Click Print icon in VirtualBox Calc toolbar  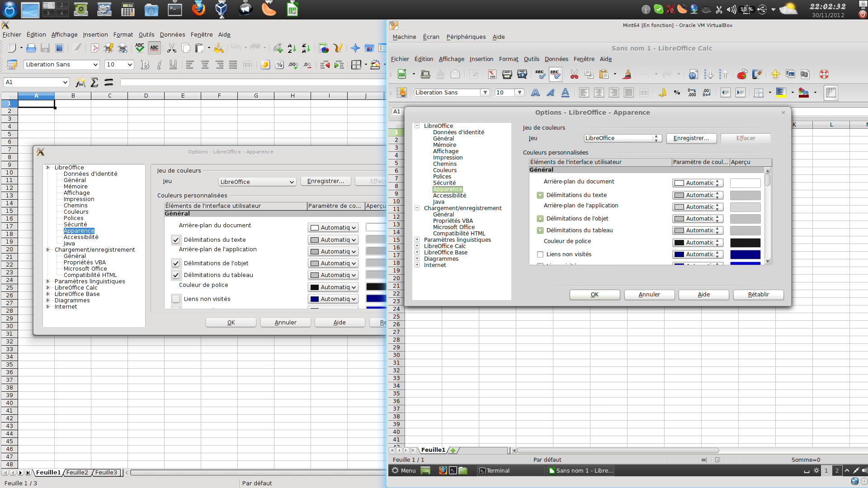(507, 74)
